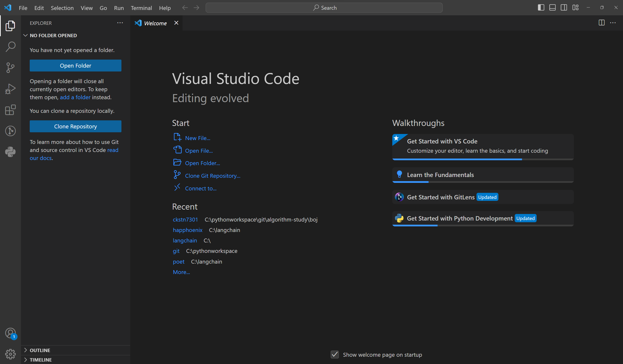Open the Edit menu

[39, 8]
